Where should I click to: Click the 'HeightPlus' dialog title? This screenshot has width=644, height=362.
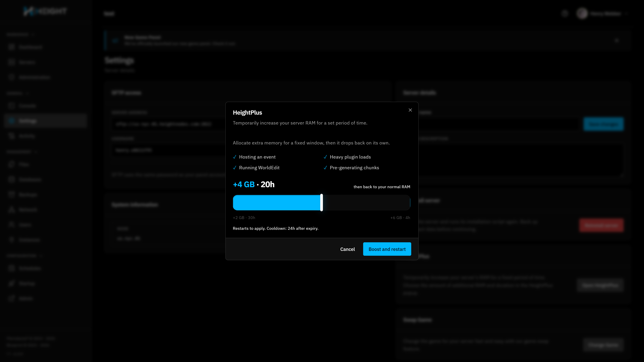pyautogui.click(x=247, y=113)
